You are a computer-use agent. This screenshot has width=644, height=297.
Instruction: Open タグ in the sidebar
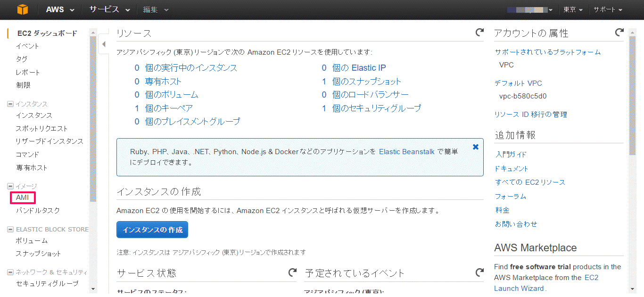(22, 59)
